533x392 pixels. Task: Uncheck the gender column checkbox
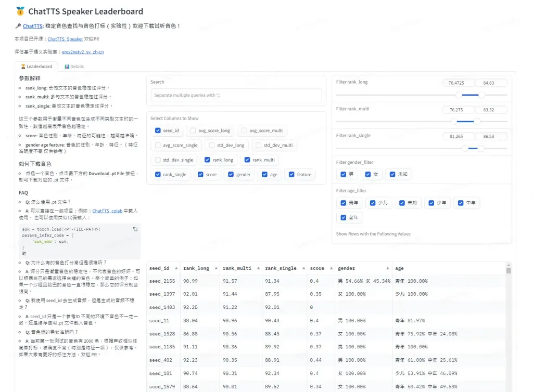click(x=231, y=174)
